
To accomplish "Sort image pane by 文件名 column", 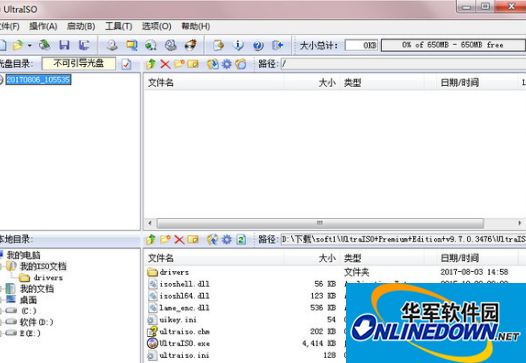I will point(215,83).
